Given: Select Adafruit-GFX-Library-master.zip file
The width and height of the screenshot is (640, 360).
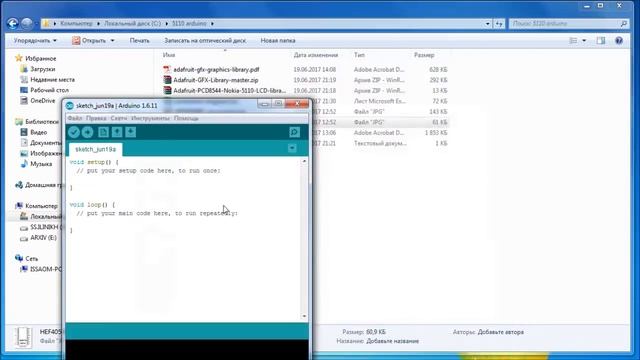Looking at the screenshot, I should [216, 80].
